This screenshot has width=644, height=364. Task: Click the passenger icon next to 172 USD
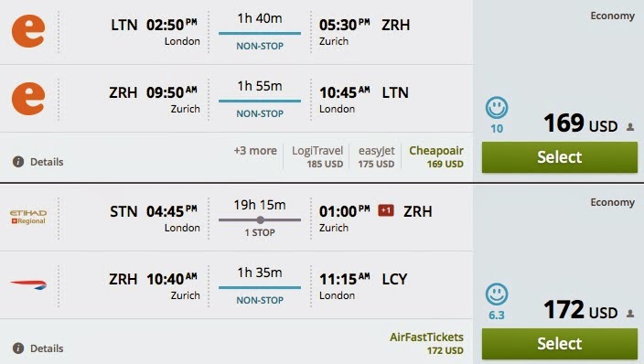click(x=630, y=314)
